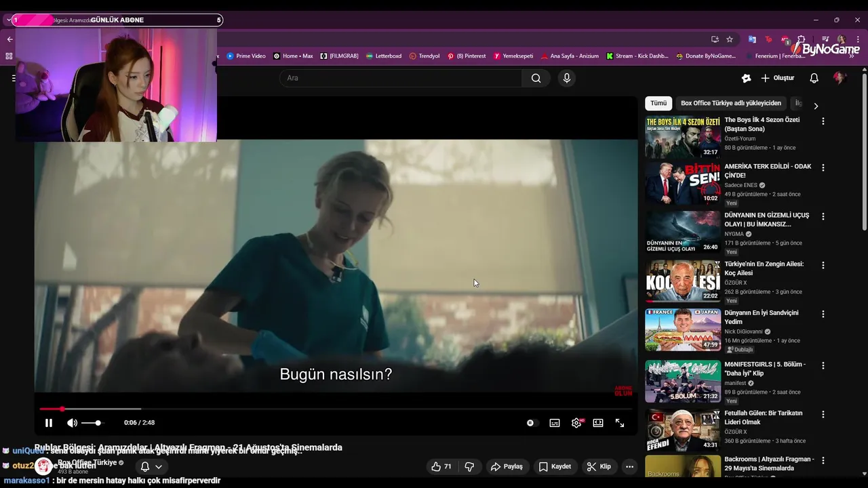Viewport: 868px width, 488px height.
Task: Toggle subtitles closed captions button
Action: click(x=555, y=423)
